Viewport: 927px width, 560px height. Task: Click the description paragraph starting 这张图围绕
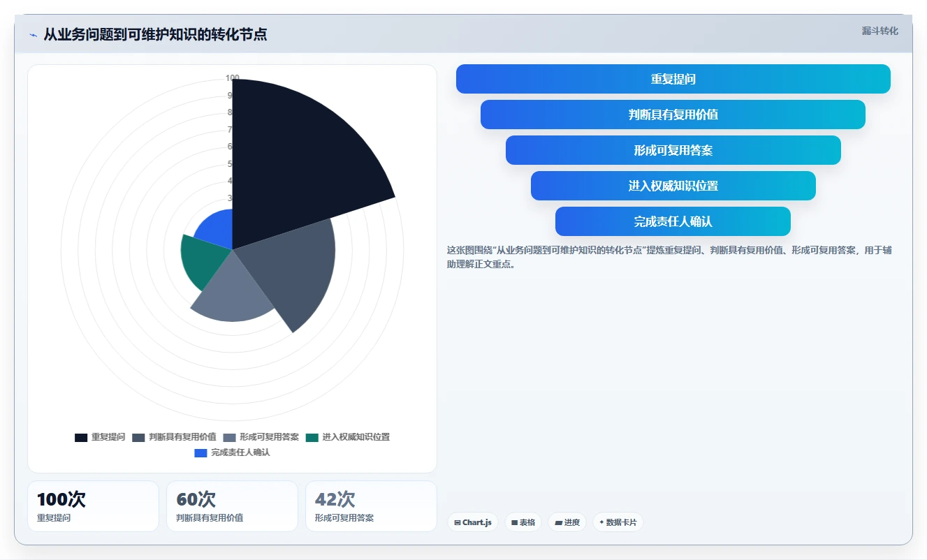coord(669,257)
